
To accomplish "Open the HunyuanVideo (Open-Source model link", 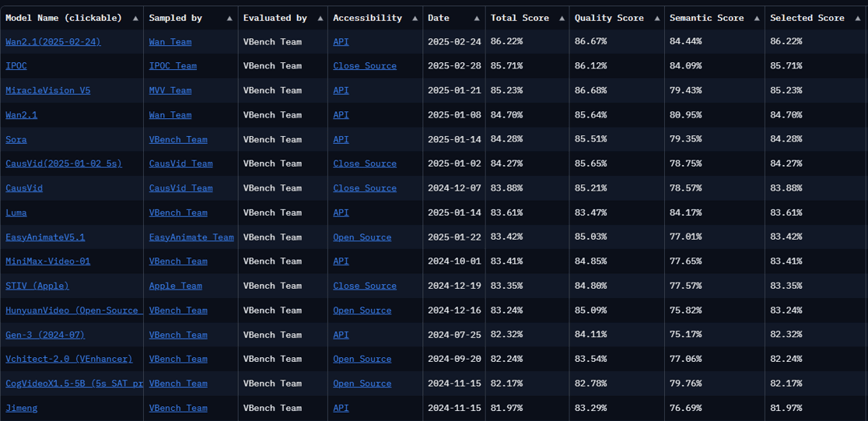I will 74,310.
